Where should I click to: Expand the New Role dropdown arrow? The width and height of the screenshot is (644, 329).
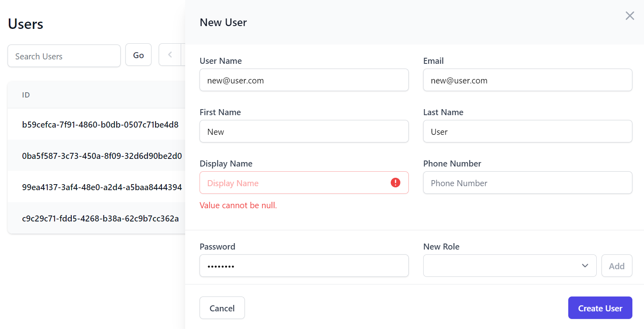tap(585, 266)
